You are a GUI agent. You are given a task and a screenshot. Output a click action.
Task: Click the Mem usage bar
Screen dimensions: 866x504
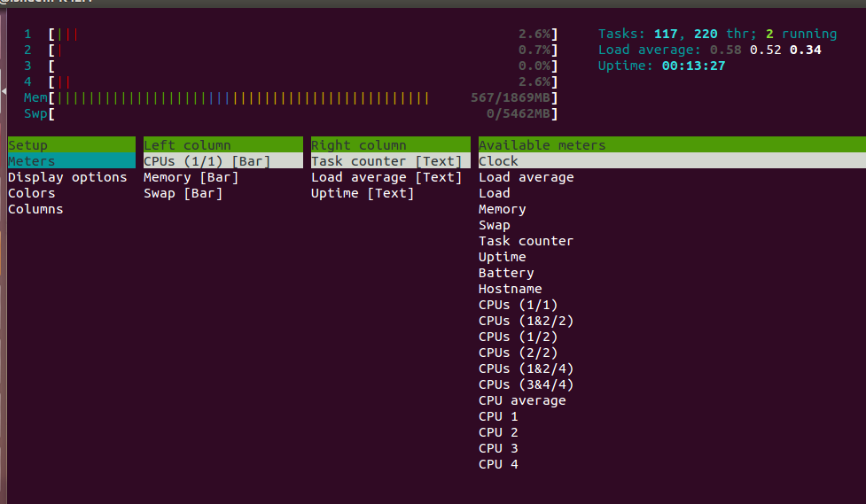[x=302, y=98]
